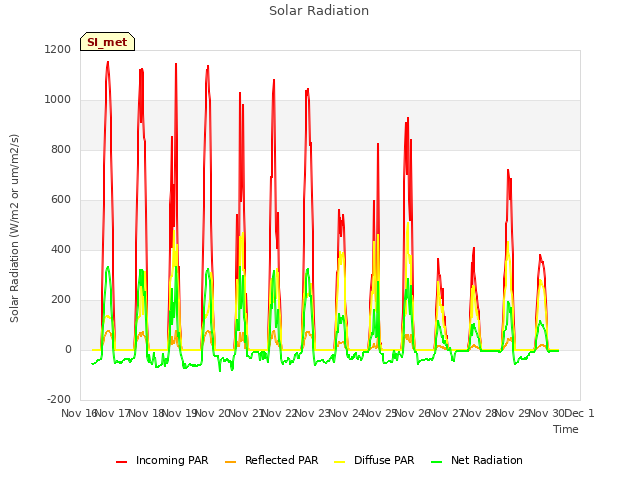Click the 400 y-axis tick label

pos(61,249)
